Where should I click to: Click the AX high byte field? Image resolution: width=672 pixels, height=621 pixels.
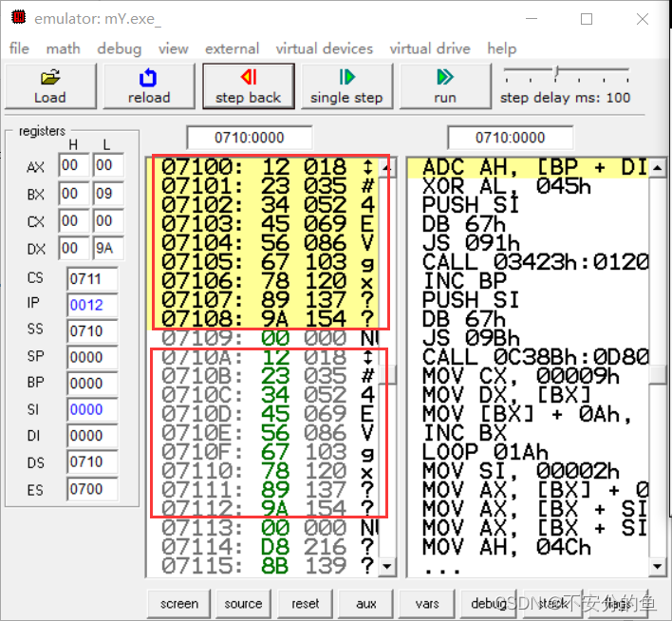[x=74, y=165]
